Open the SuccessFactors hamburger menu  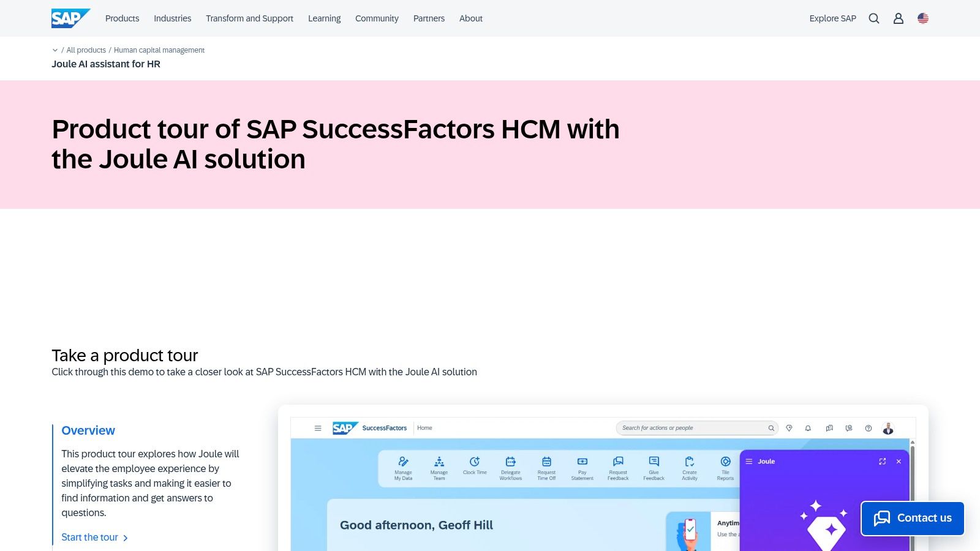tap(318, 428)
